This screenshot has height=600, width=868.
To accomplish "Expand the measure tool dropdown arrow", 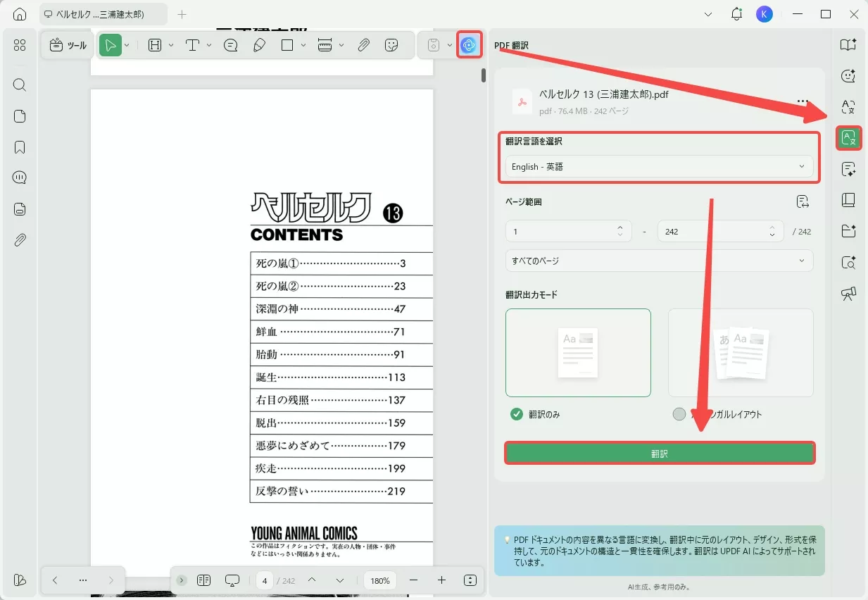I will (341, 46).
